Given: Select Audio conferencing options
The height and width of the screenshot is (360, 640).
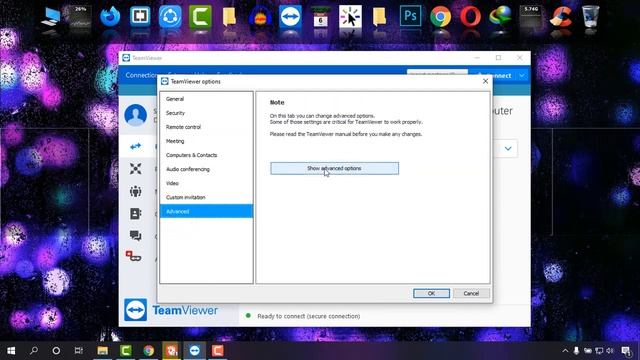Looking at the screenshot, I should click(206, 169).
